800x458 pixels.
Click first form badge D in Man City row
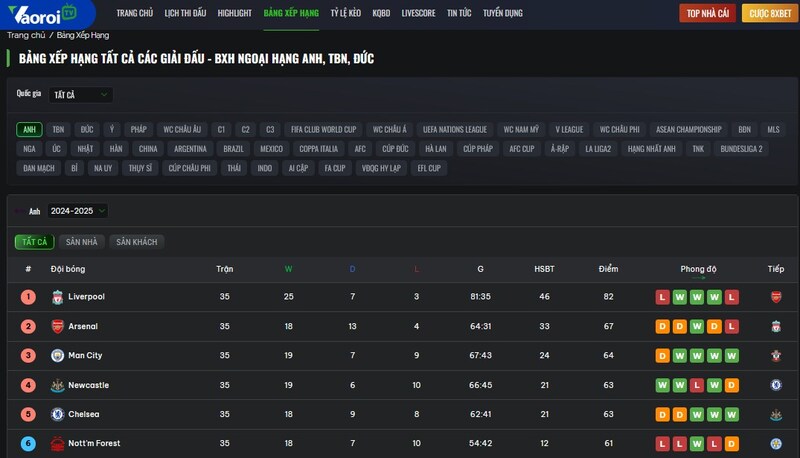click(x=662, y=355)
